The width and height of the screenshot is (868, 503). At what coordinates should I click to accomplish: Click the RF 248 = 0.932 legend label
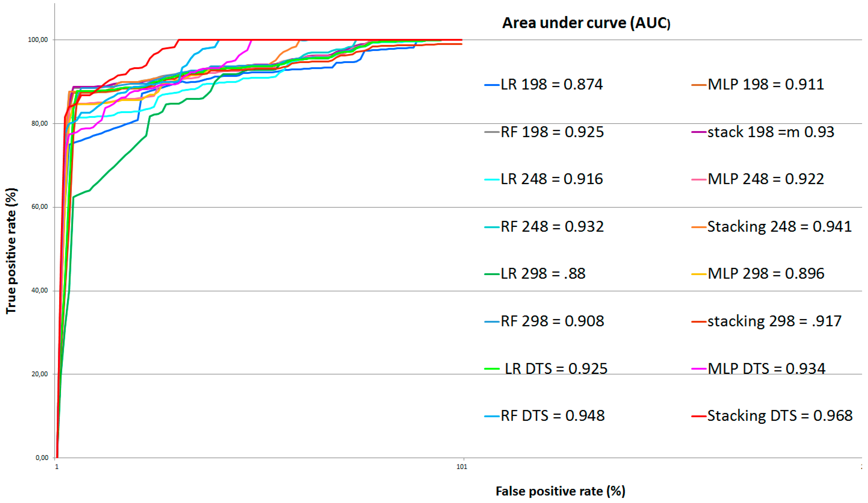pos(552,227)
